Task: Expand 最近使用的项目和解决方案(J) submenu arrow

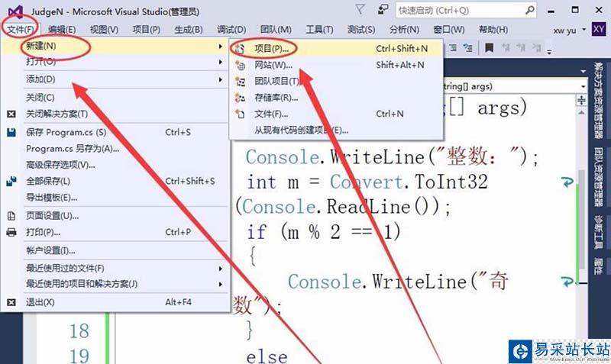Action: tap(221, 284)
